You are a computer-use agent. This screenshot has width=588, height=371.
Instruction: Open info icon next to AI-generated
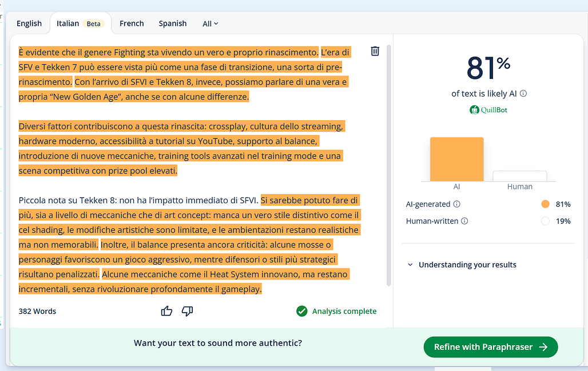point(457,204)
